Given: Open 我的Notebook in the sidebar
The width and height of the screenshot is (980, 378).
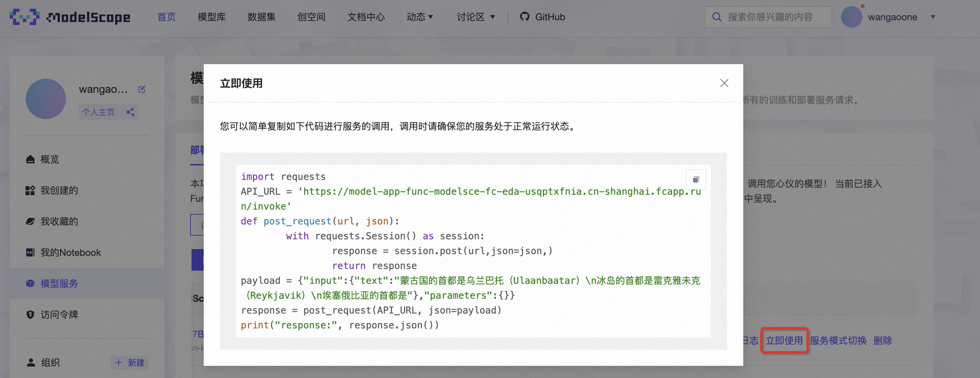Looking at the screenshot, I should [70, 252].
